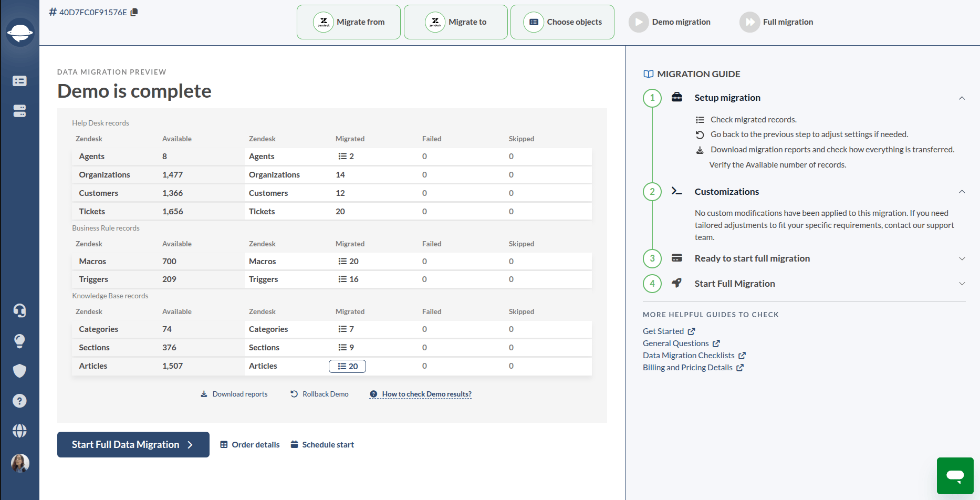View migrated Agents records list

tap(346, 157)
